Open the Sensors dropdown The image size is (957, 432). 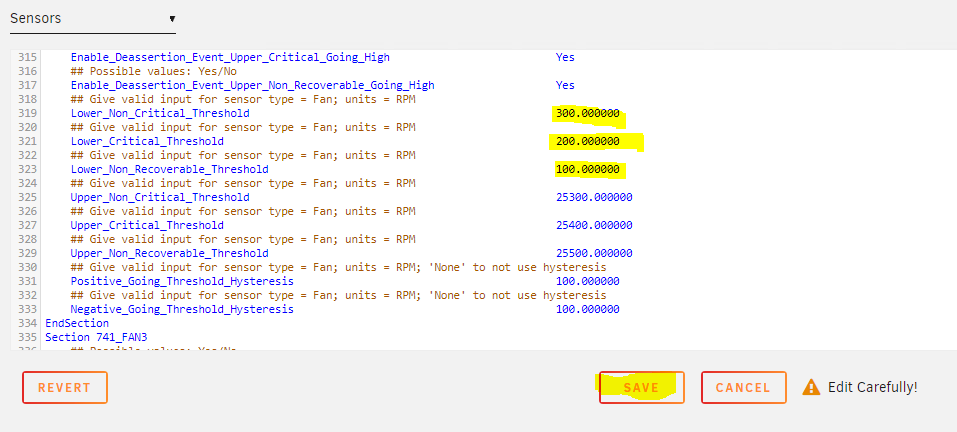93,18
